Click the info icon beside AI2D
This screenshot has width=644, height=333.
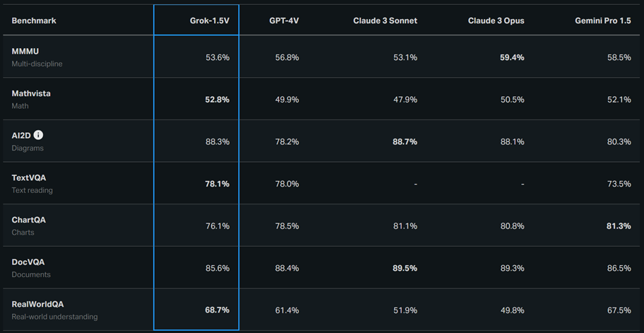[x=38, y=135]
